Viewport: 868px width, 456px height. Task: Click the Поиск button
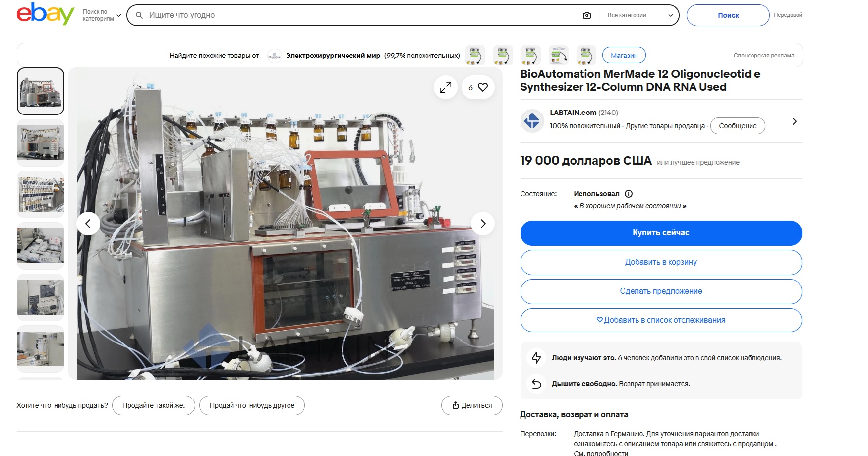pyautogui.click(x=728, y=15)
